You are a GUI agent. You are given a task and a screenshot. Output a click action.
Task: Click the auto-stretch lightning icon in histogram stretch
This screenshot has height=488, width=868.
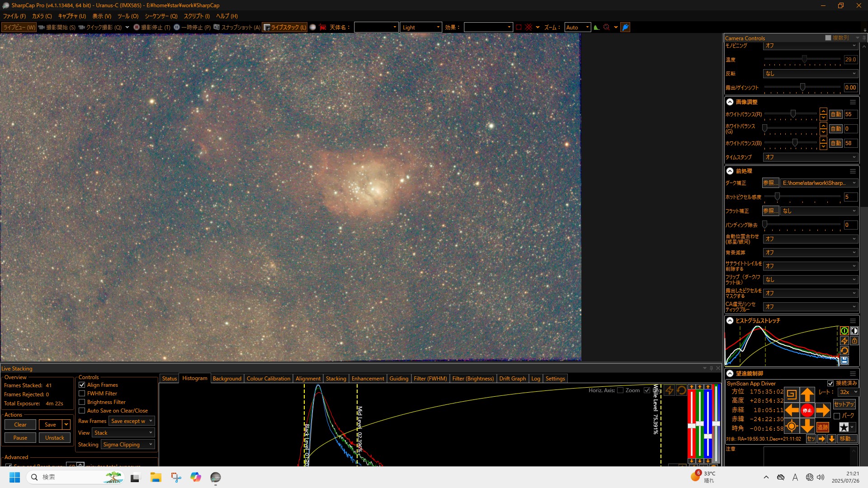tap(844, 341)
